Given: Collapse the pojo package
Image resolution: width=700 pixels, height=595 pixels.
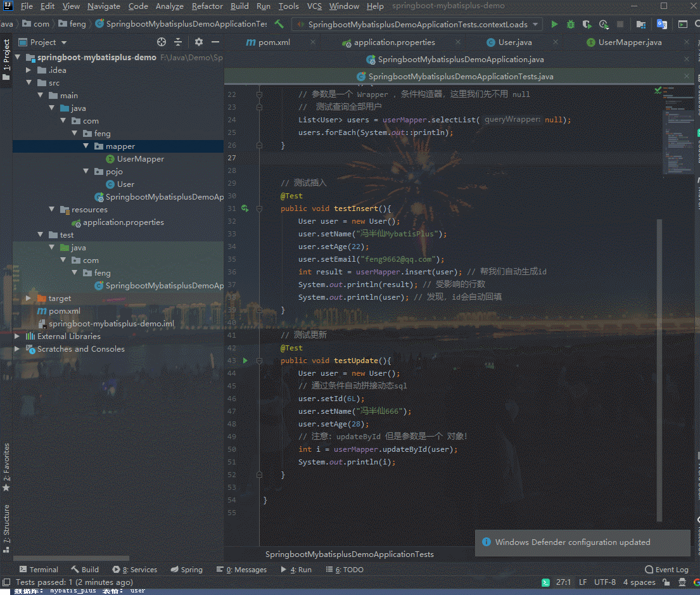Looking at the screenshot, I should 86,172.
